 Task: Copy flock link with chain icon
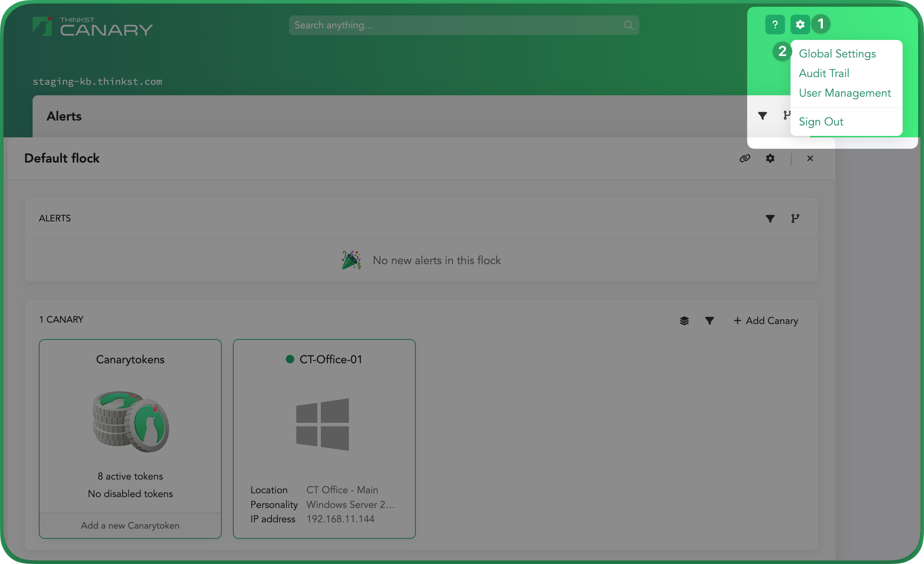pos(745,158)
